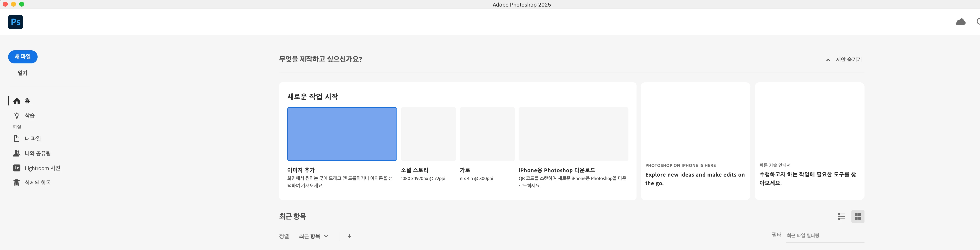This screenshot has width=980, height=250.
Task: Open the iPhone용 Photoshop 다운로드 card
Action: tap(573, 134)
